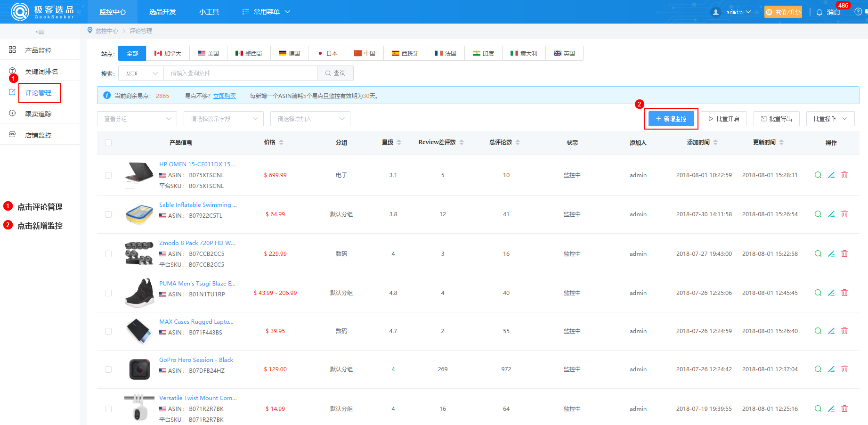Open the ASIN search type dropdown
The image size is (868, 425).
pos(141,74)
